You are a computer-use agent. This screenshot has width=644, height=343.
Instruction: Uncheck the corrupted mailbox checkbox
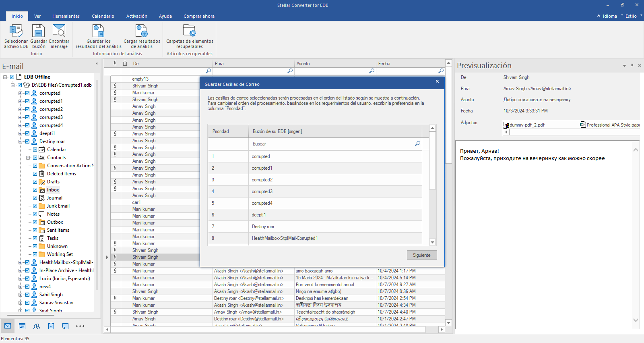click(27, 93)
